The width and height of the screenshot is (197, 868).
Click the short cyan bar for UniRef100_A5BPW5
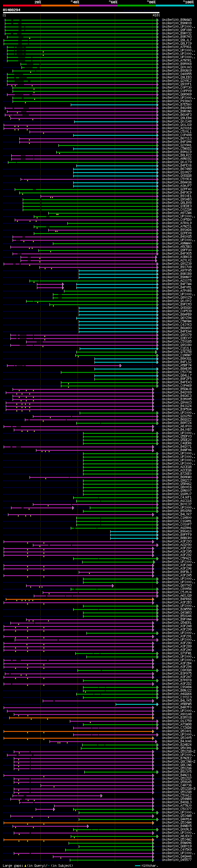tap(137, 704)
